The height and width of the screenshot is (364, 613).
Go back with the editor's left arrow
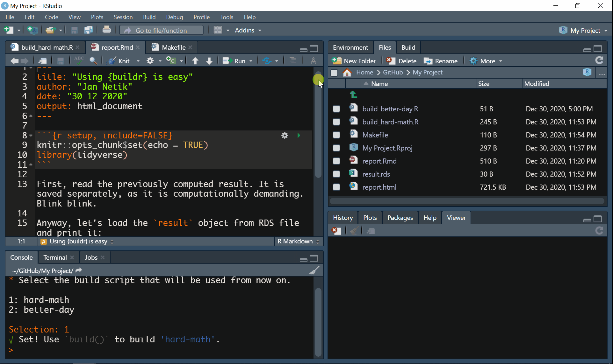click(14, 61)
